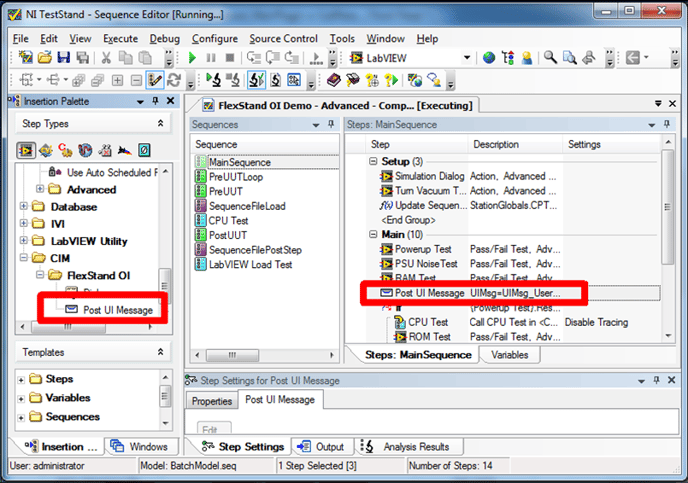Click the Navigate Back arrow icon
Viewport: 688px width, 483px height.
click(633, 57)
